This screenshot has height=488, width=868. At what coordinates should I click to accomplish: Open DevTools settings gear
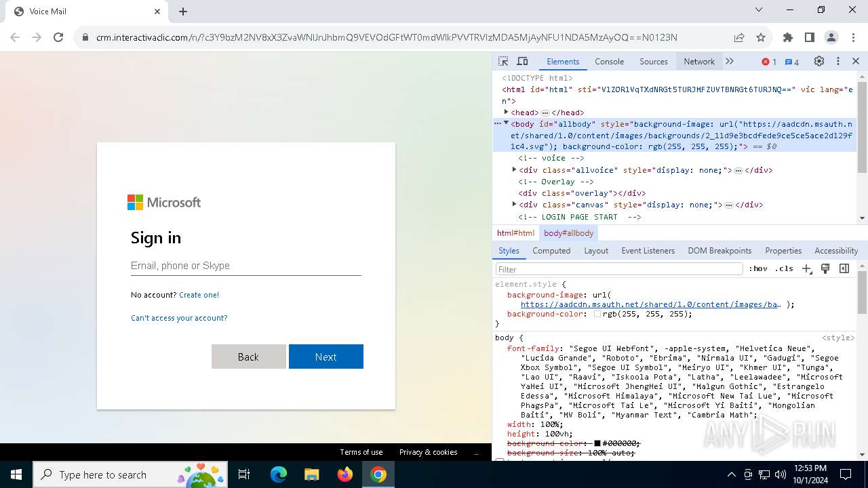[x=819, y=61]
